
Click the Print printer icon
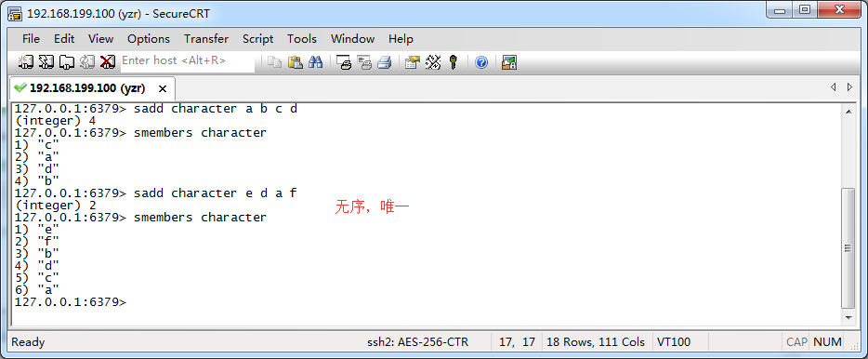tap(384, 62)
